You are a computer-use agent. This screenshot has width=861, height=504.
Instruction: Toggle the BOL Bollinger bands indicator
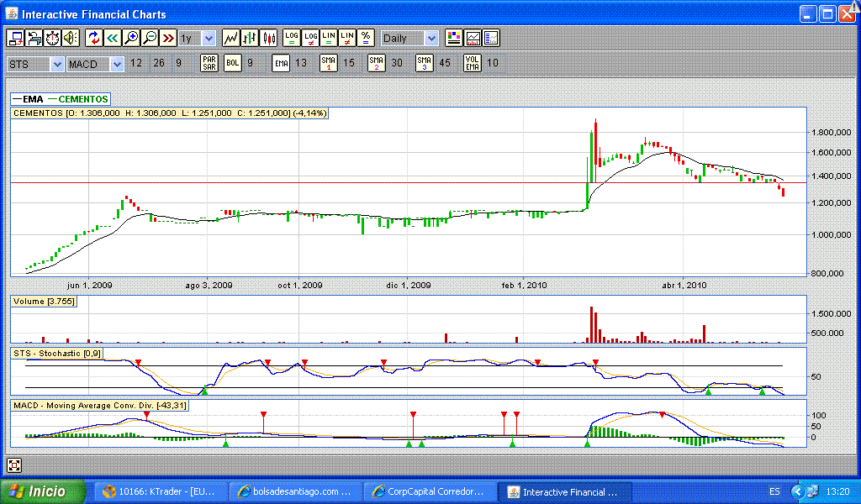coord(233,63)
